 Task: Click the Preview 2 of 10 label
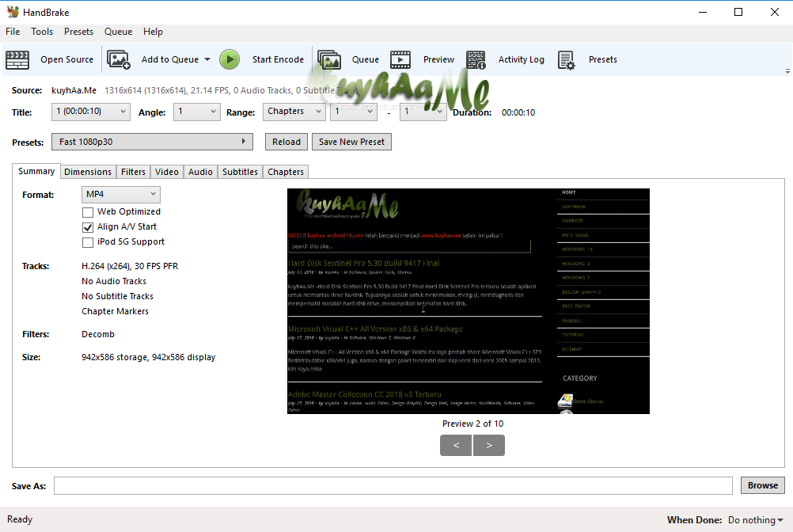click(472, 424)
